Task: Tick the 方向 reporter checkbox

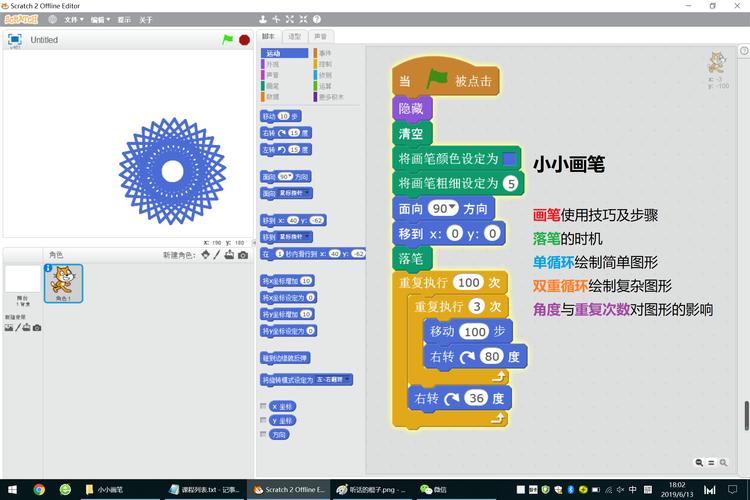Action: pyautogui.click(x=263, y=434)
